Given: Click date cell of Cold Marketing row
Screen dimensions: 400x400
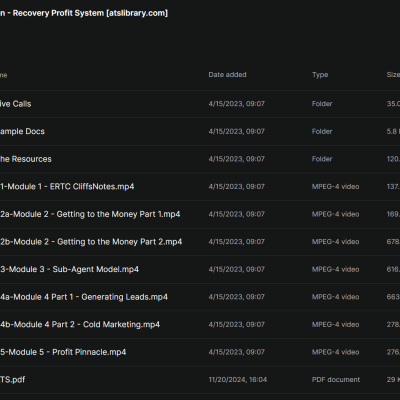Looking at the screenshot, I should pyautogui.click(x=237, y=324).
